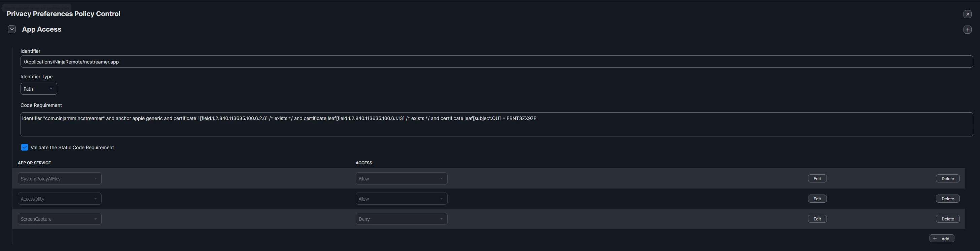Open the Identifier Type Path dropdown
Image resolution: width=980 pixels, height=251 pixels.
tap(39, 89)
